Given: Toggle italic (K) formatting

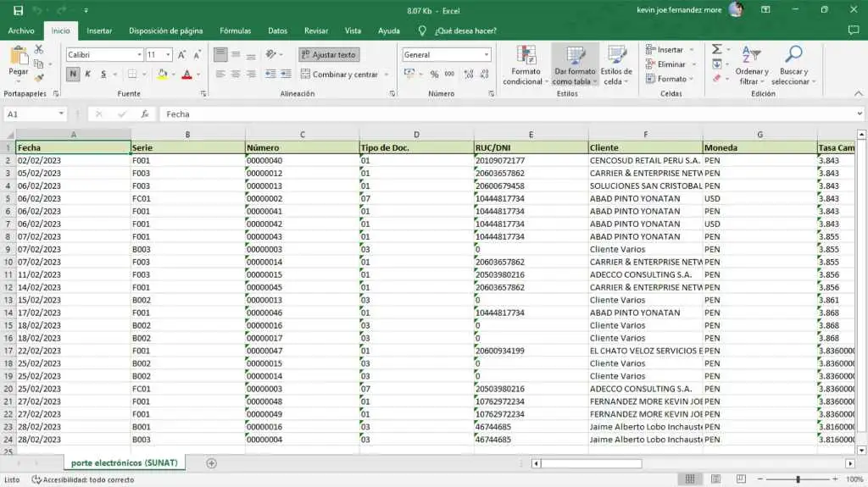Looking at the screenshot, I should 87,75.
